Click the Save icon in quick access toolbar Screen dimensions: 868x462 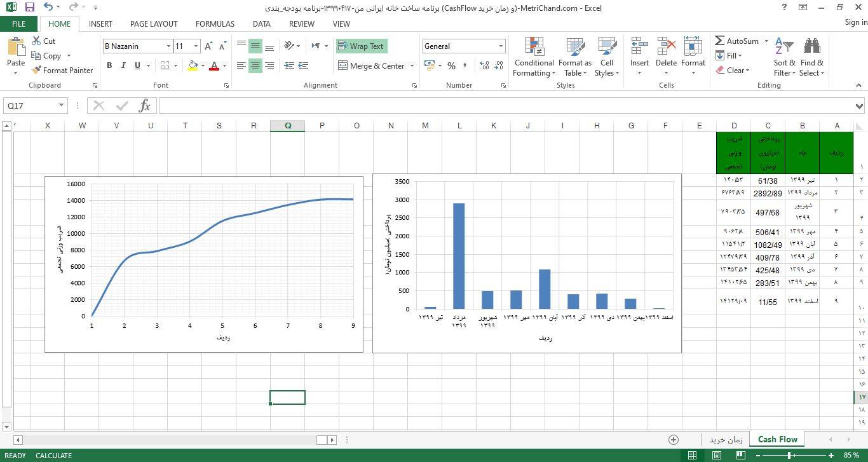pyautogui.click(x=29, y=8)
